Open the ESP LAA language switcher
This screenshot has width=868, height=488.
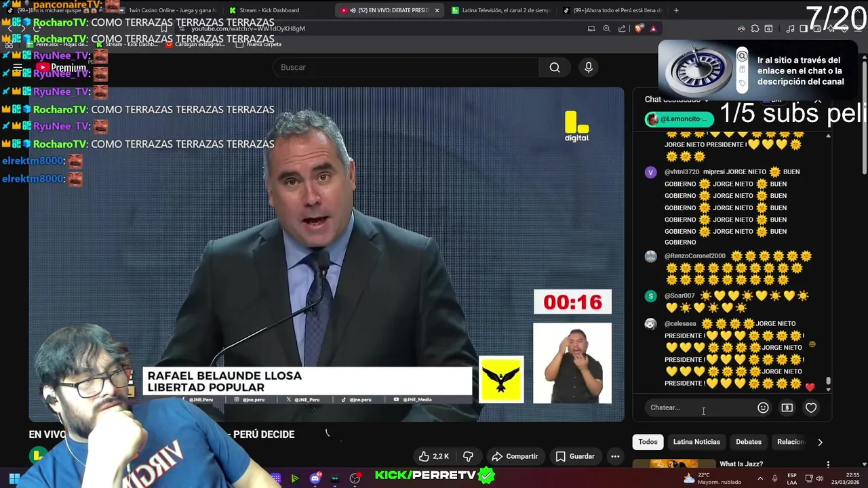click(792, 479)
